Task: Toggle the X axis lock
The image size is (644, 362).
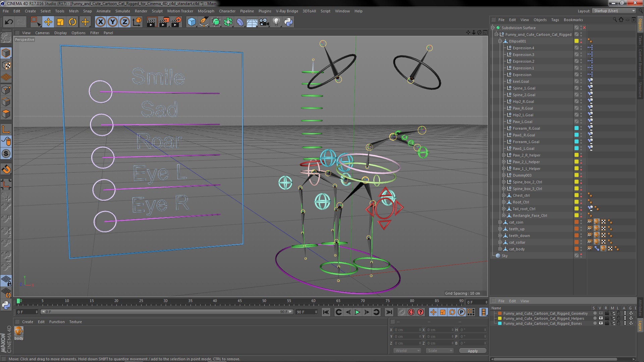Action: 100,22
